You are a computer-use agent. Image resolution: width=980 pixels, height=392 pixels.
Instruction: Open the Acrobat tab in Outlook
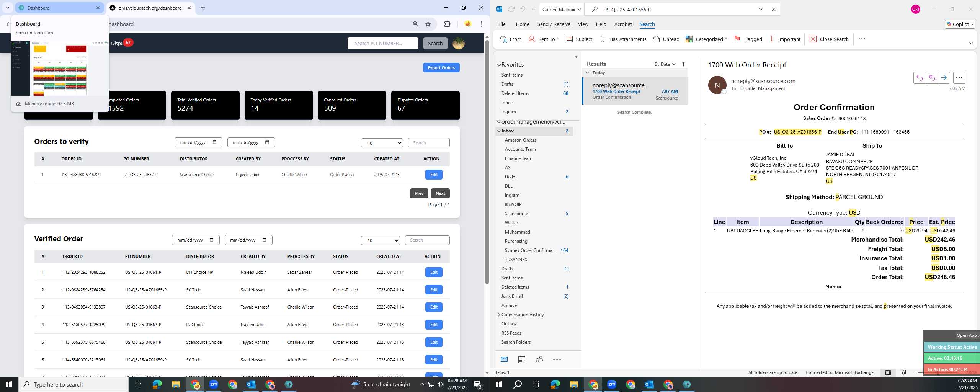click(623, 24)
